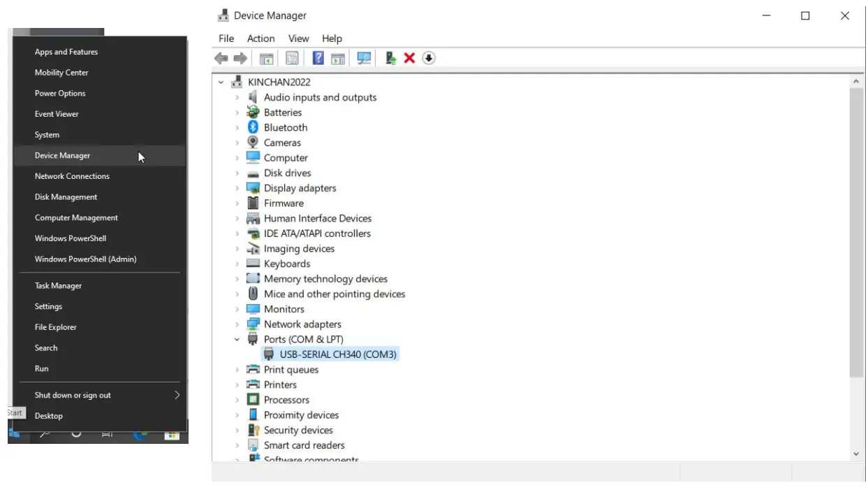Choose Device Manager in the Start context menu

pyautogui.click(x=100, y=156)
